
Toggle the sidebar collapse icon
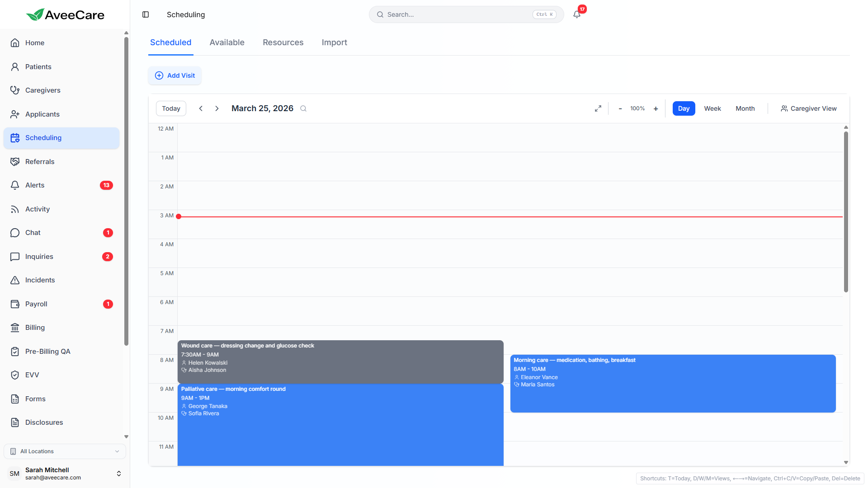point(146,14)
